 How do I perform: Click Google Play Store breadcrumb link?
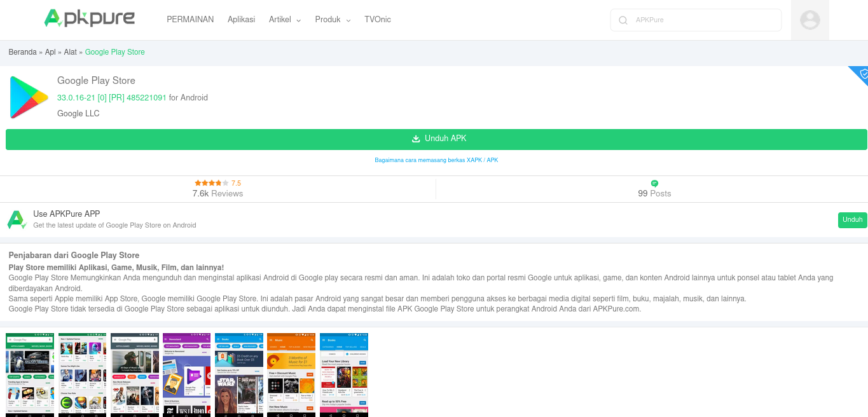coord(115,52)
